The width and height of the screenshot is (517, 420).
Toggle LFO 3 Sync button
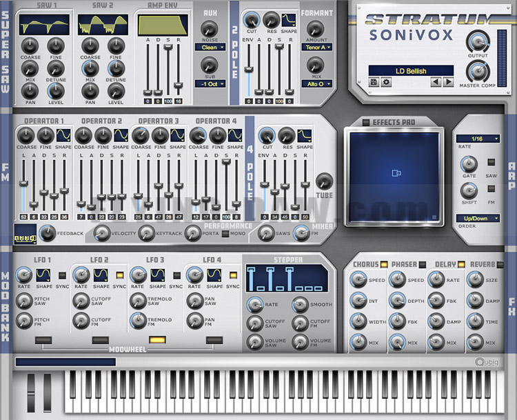click(176, 275)
